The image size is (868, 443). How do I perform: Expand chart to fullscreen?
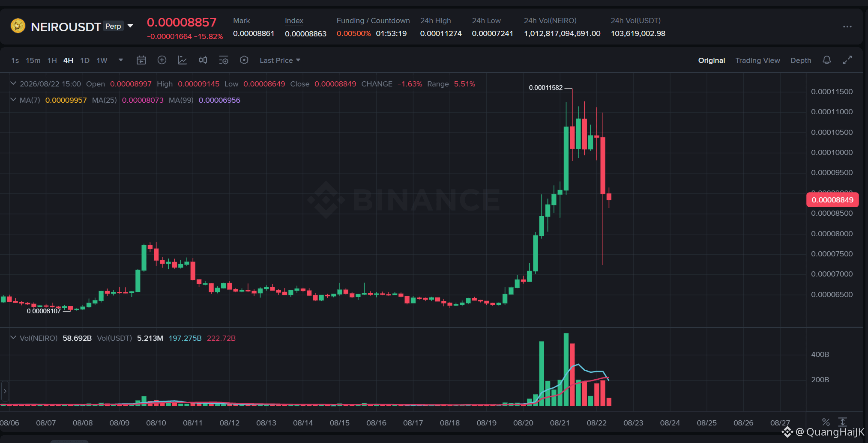[x=847, y=60]
